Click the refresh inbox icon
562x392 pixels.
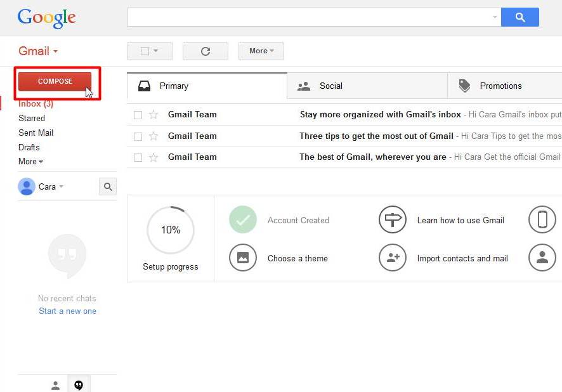point(206,51)
